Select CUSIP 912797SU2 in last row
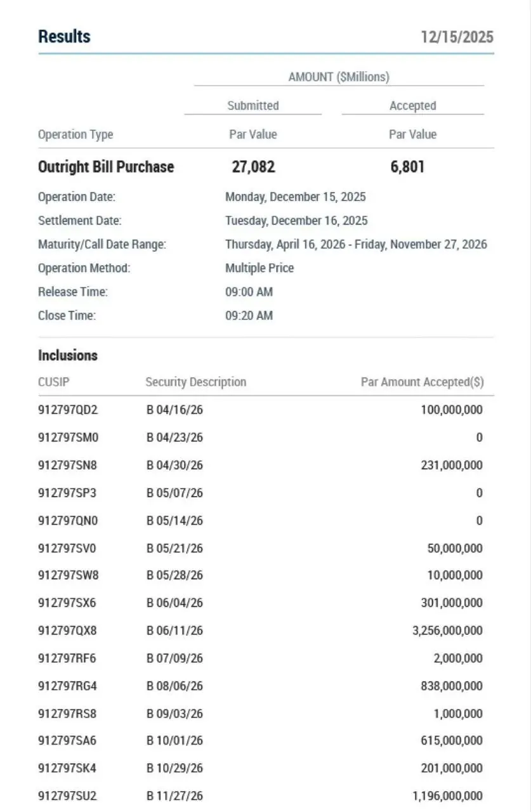The width and height of the screenshot is (531, 812). (x=67, y=796)
